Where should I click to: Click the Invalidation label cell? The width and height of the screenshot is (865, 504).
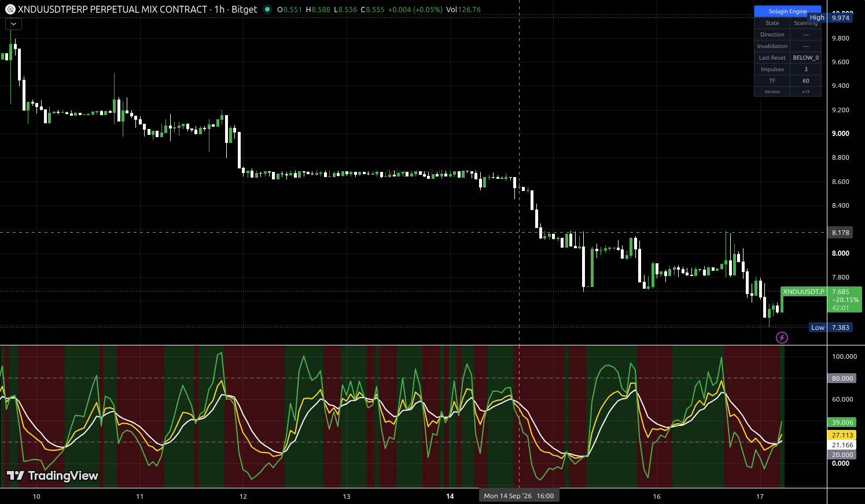tap(772, 46)
